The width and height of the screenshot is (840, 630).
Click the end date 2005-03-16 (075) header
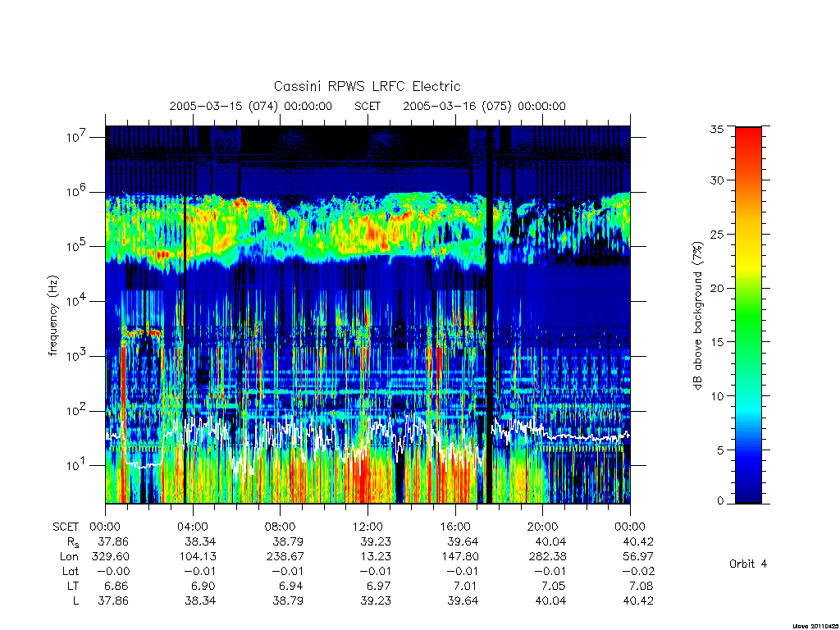pyautogui.click(x=484, y=106)
